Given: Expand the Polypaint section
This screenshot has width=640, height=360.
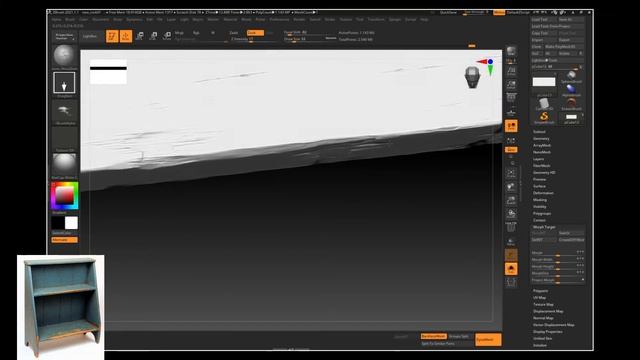Looking at the screenshot, I should (540, 291).
